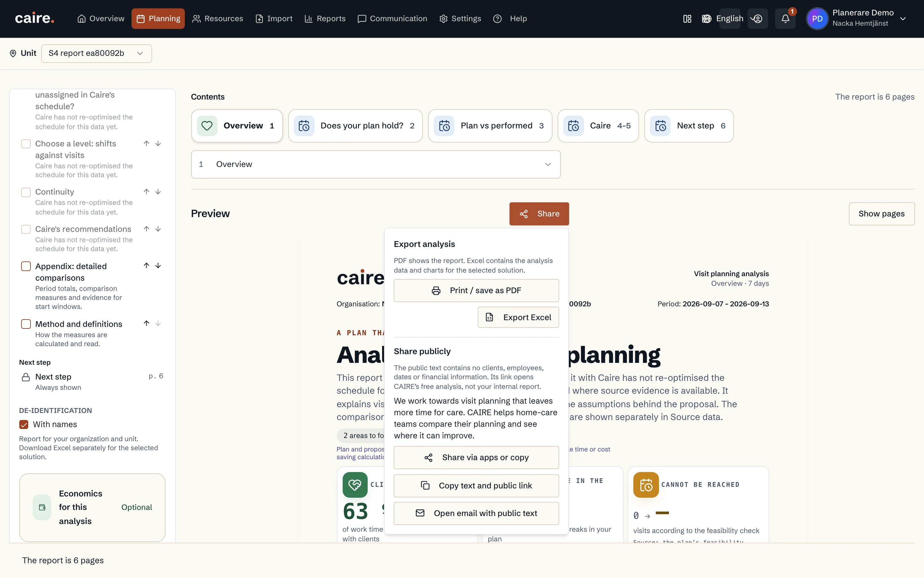Check Caire's recommendations checkbox
This screenshot has height=578, width=924.
click(x=26, y=229)
